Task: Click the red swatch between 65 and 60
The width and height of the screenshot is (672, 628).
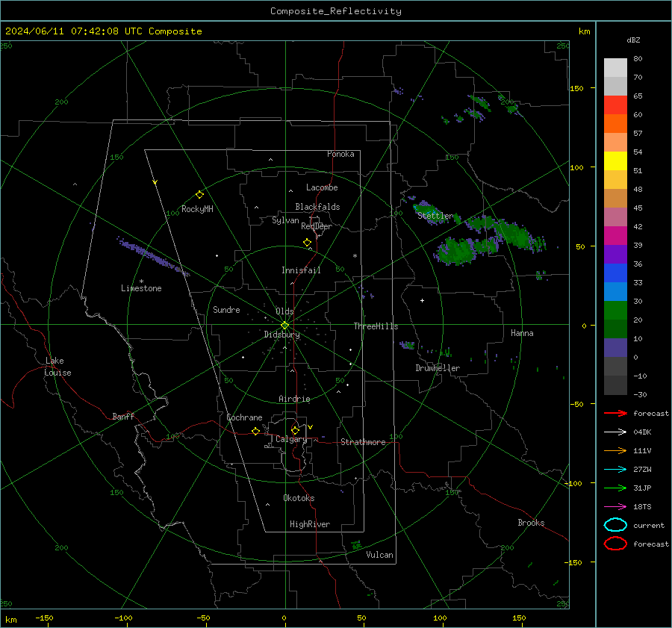Action: tap(615, 105)
